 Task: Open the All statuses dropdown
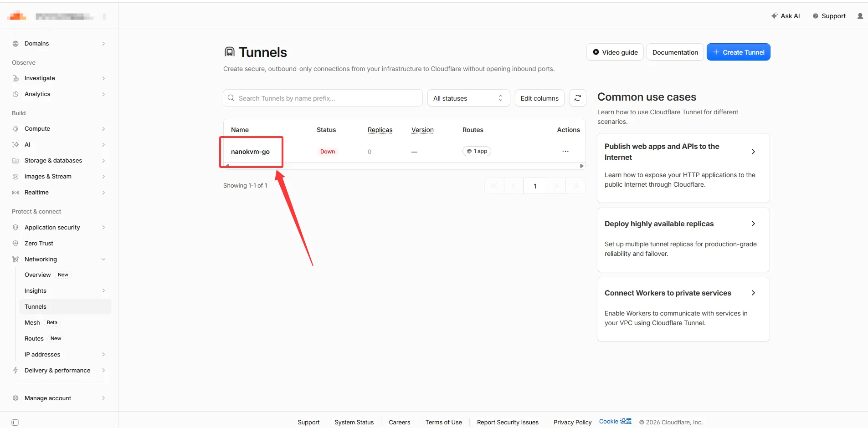point(468,98)
